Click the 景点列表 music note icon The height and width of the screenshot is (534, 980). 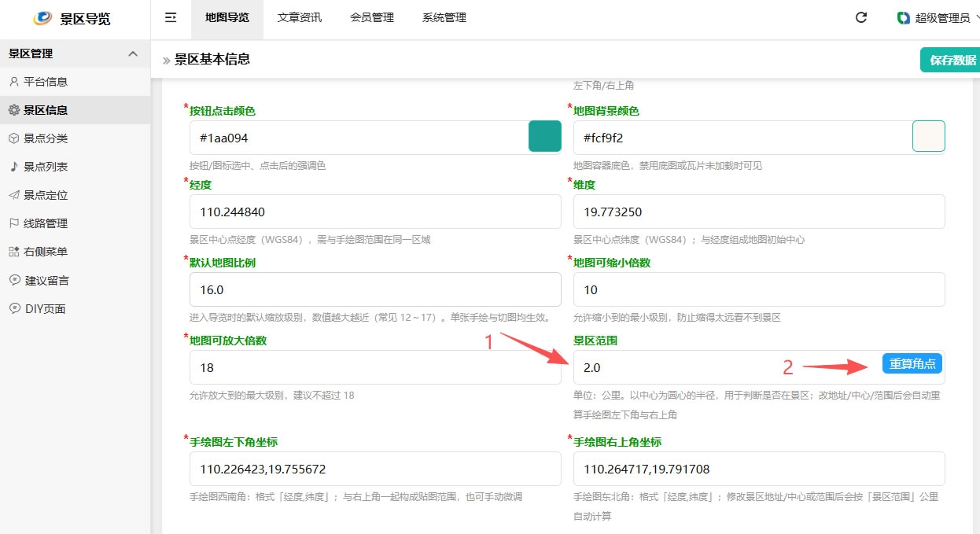14,167
